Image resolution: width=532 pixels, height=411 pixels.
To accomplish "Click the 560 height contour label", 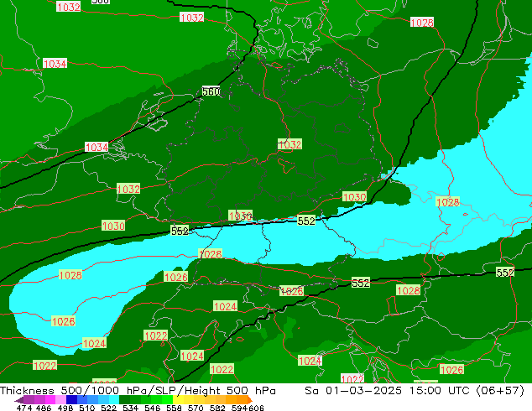I will click(x=211, y=91).
